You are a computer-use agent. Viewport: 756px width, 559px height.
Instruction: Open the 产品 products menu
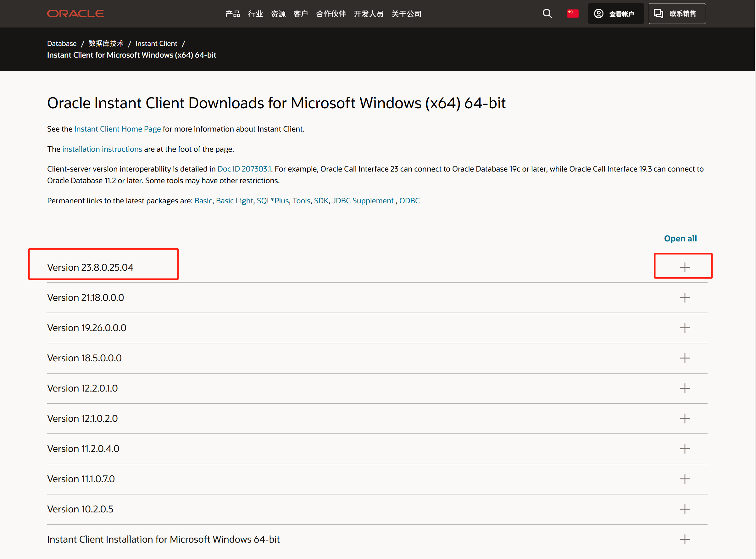click(233, 14)
